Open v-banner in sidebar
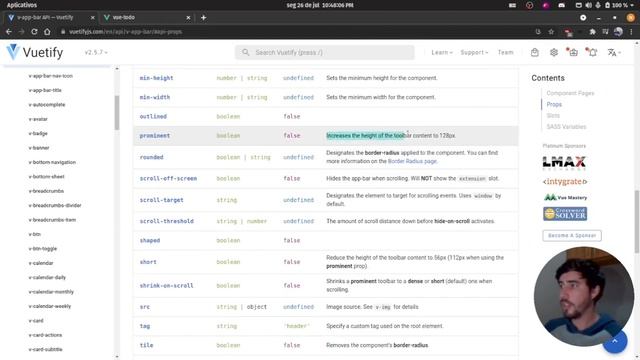The width and height of the screenshot is (640, 360). [39, 148]
